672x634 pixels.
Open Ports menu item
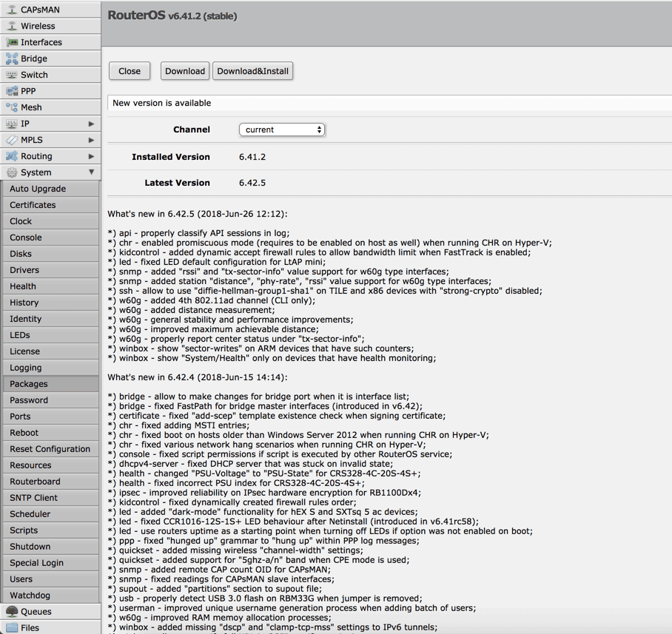click(x=50, y=417)
